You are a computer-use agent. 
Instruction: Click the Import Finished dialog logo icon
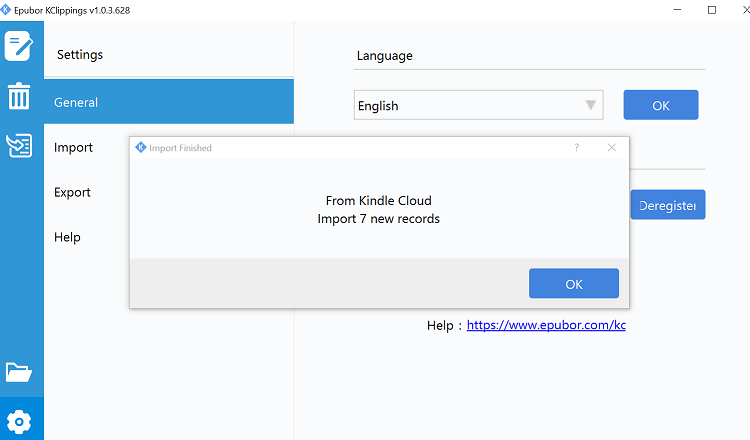[141, 148]
